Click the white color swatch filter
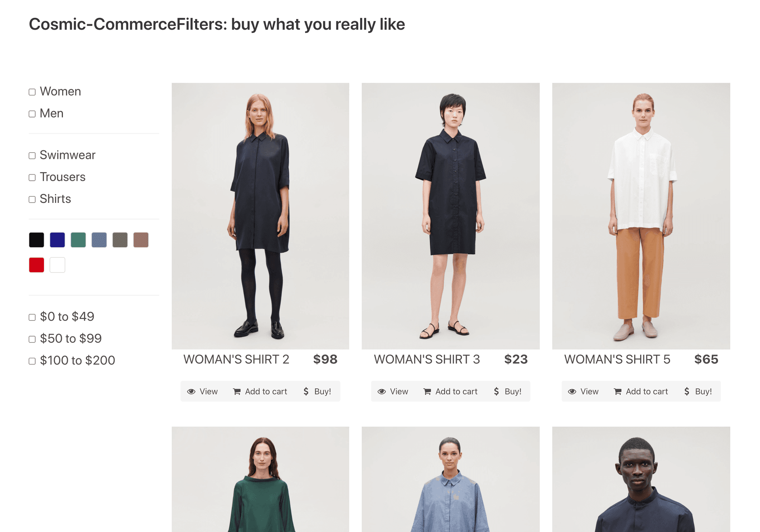The width and height of the screenshot is (760, 532). tap(58, 266)
